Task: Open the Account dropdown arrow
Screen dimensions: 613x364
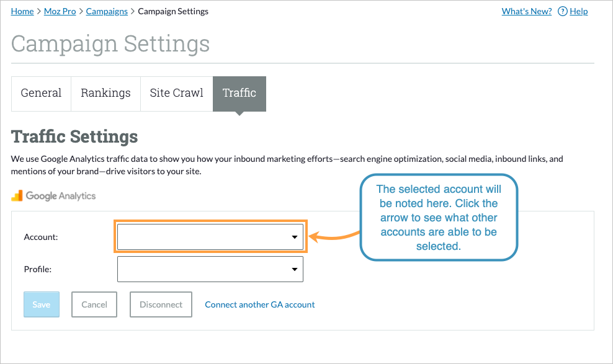Action: pyautogui.click(x=294, y=236)
